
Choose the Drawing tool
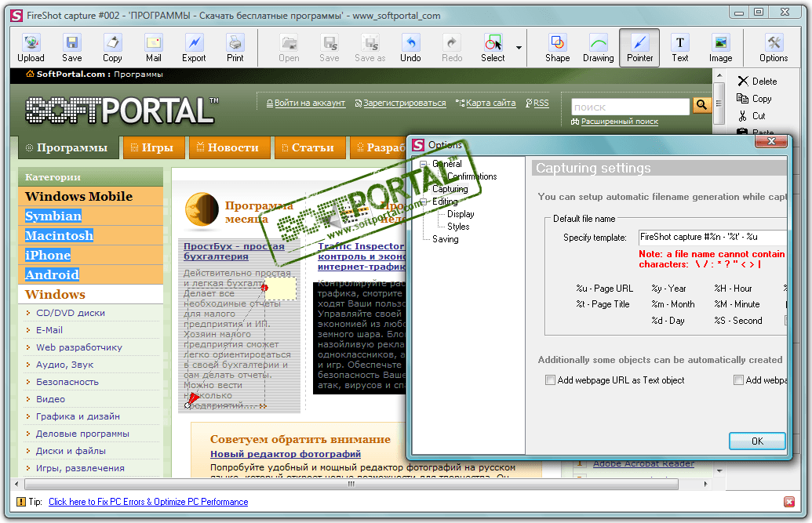pyautogui.click(x=598, y=48)
